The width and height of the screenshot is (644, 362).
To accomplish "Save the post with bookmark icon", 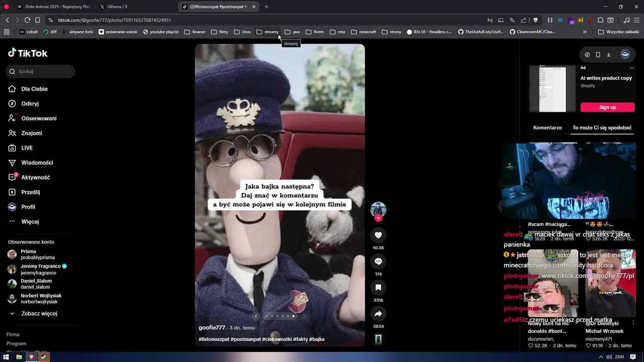I will (378, 288).
